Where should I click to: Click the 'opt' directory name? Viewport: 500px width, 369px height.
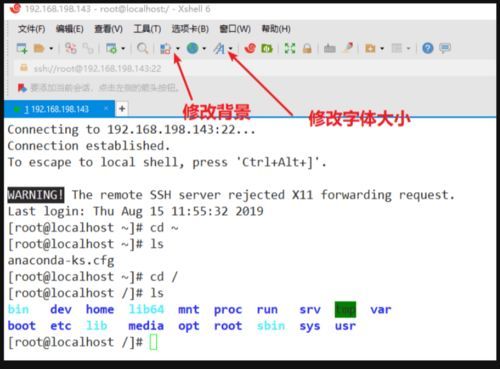pos(189,327)
